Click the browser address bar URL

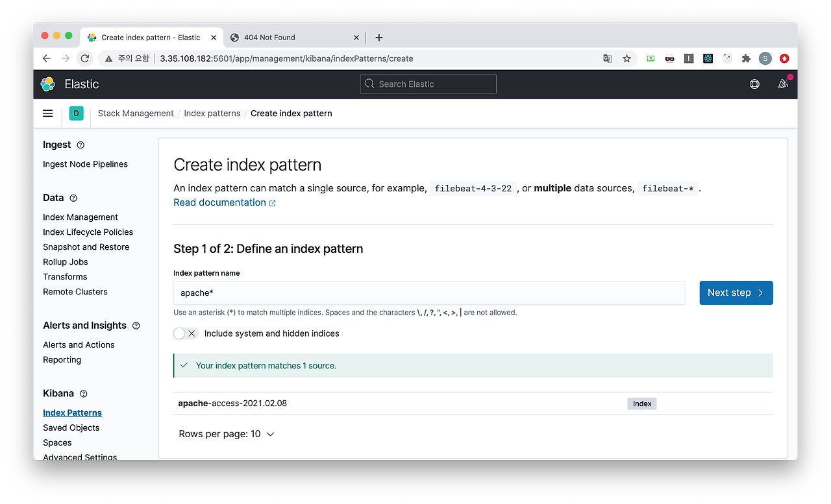pos(286,58)
